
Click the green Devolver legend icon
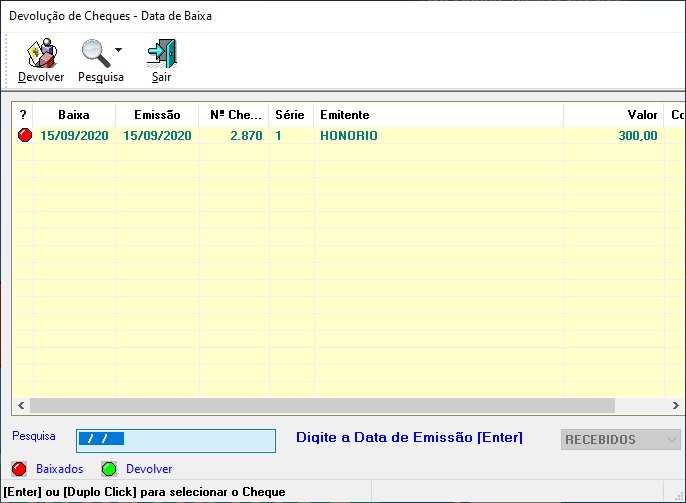[x=109, y=469]
